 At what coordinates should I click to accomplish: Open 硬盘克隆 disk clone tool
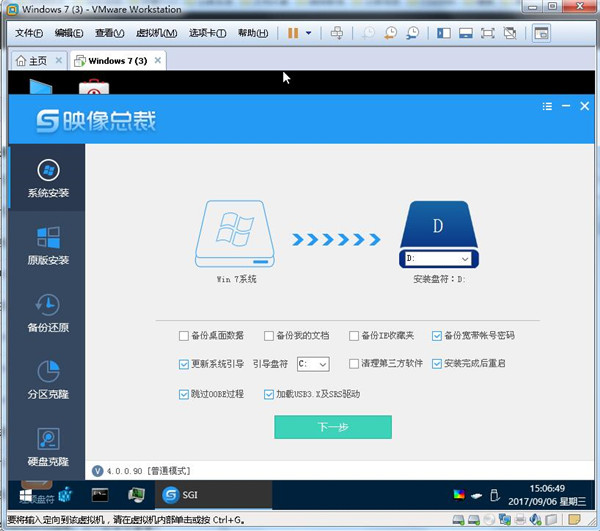[48, 447]
